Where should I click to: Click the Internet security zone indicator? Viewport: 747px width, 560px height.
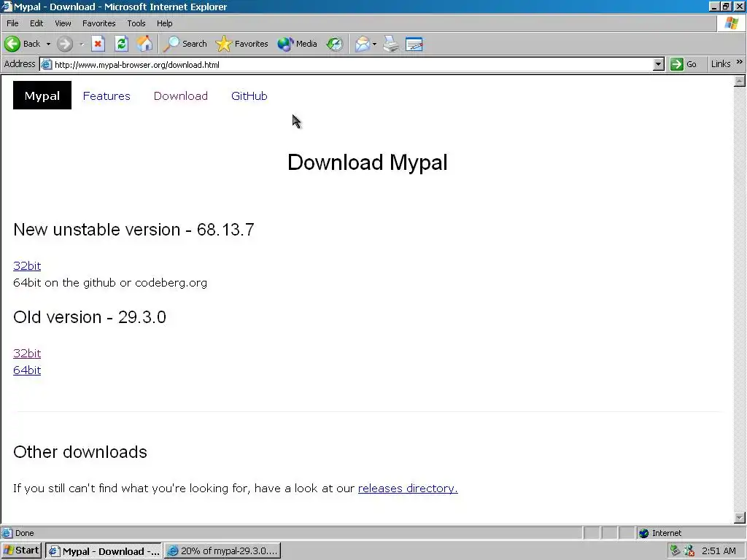tap(661, 533)
